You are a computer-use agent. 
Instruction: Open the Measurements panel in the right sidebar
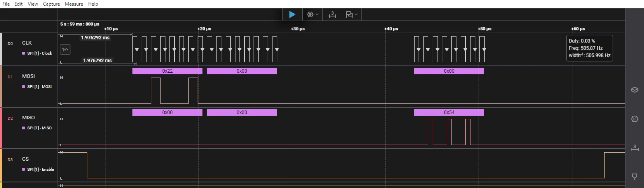(634, 148)
